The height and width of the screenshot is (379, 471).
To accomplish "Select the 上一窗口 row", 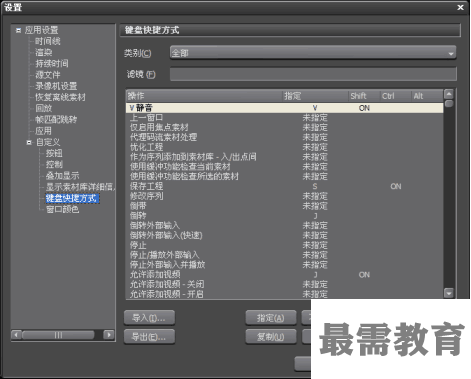I will pos(285,117).
